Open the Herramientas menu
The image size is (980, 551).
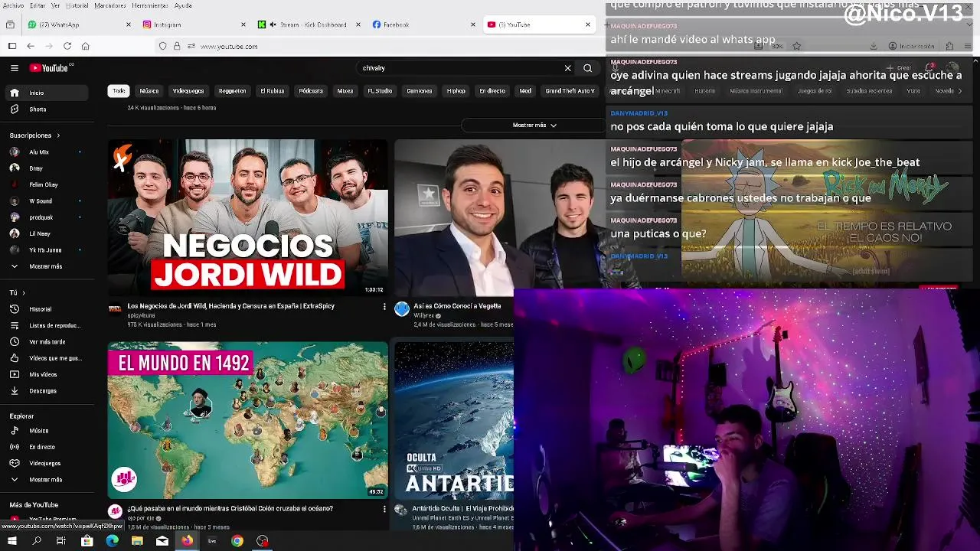pos(149,5)
